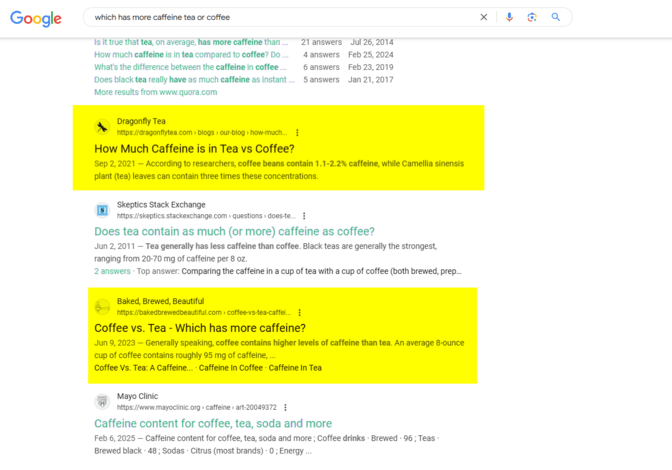The image size is (672, 470).
Task: Open 'How much caffeine is in tea compared' link
Action: click(191, 54)
